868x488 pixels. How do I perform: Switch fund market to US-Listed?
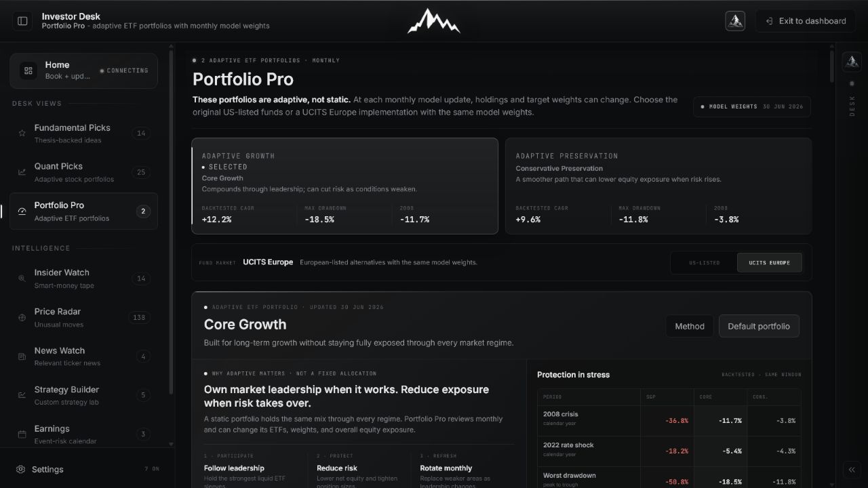[704, 262]
